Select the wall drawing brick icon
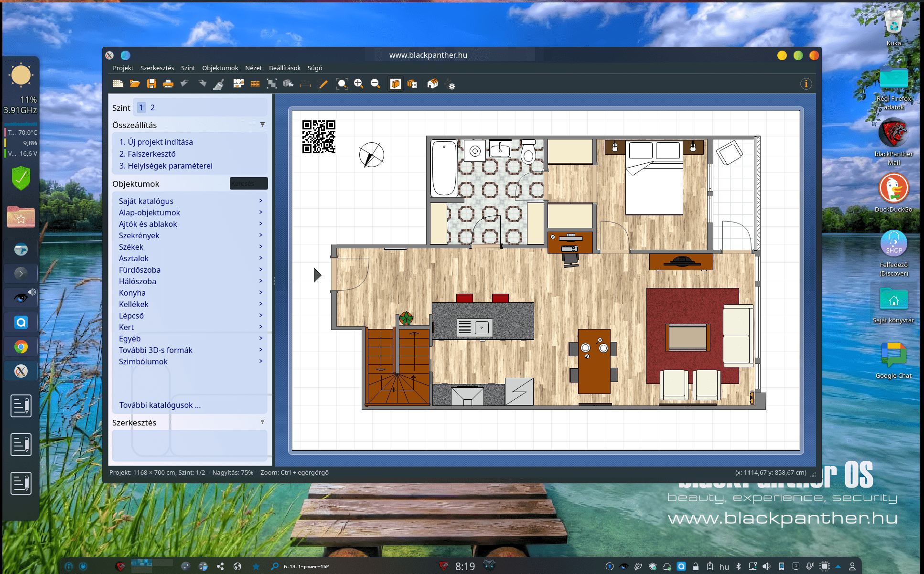This screenshot has height=574, width=924. (255, 84)
